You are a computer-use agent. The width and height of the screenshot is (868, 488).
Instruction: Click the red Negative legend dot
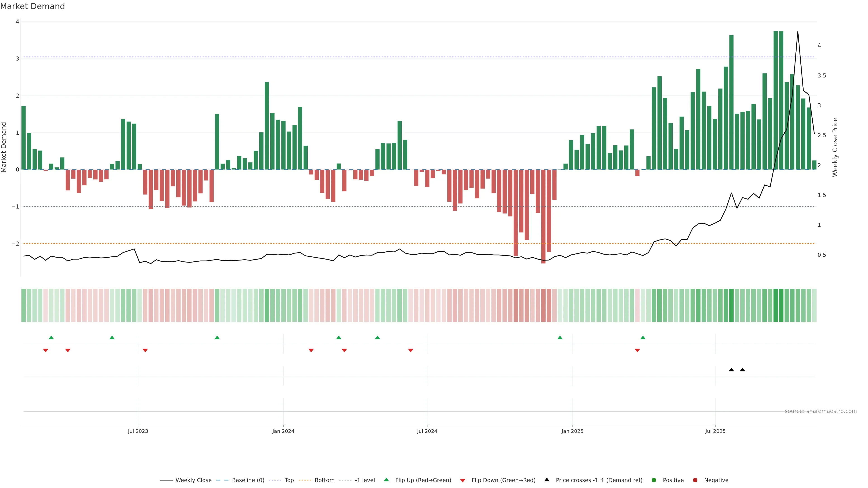[x=695, y=480]
